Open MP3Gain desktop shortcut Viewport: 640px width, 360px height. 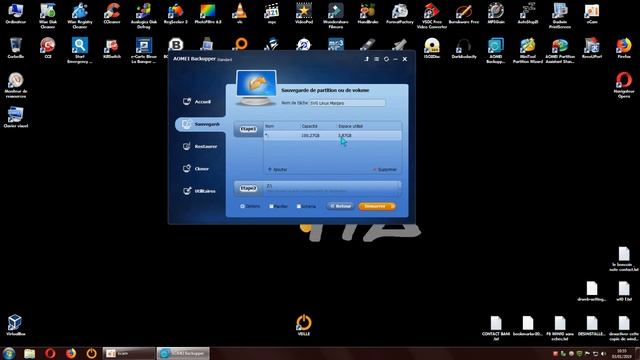coord(496,13)
